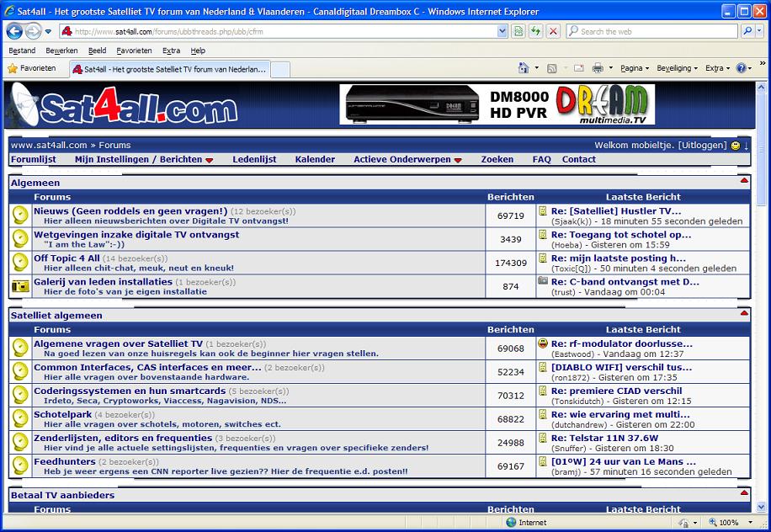
Task: Open the Extra menu in menu bar
Action: (171, 51)
